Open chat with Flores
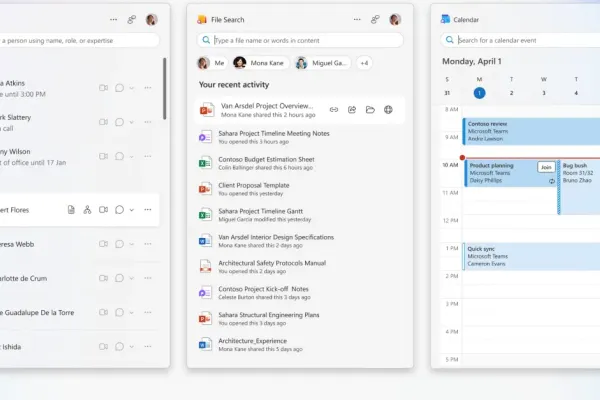600x400 pixels. (119, 210)
